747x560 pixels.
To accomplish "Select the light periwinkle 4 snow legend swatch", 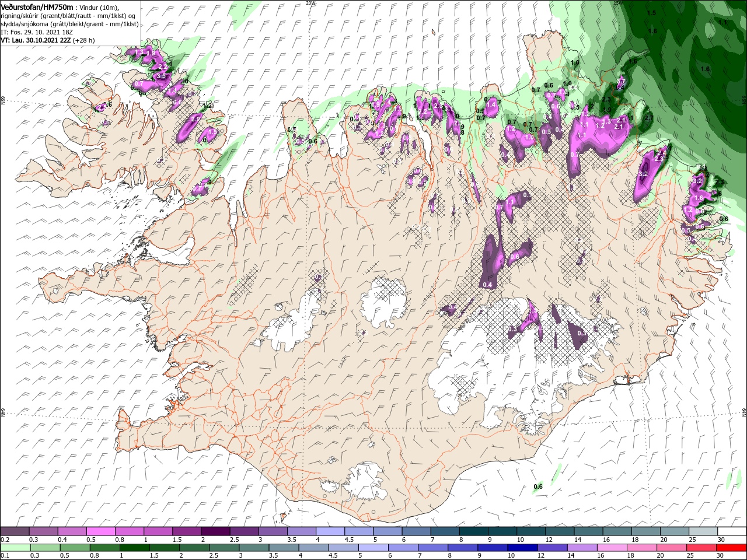I will pyautogui.click(x=329, y=531).
